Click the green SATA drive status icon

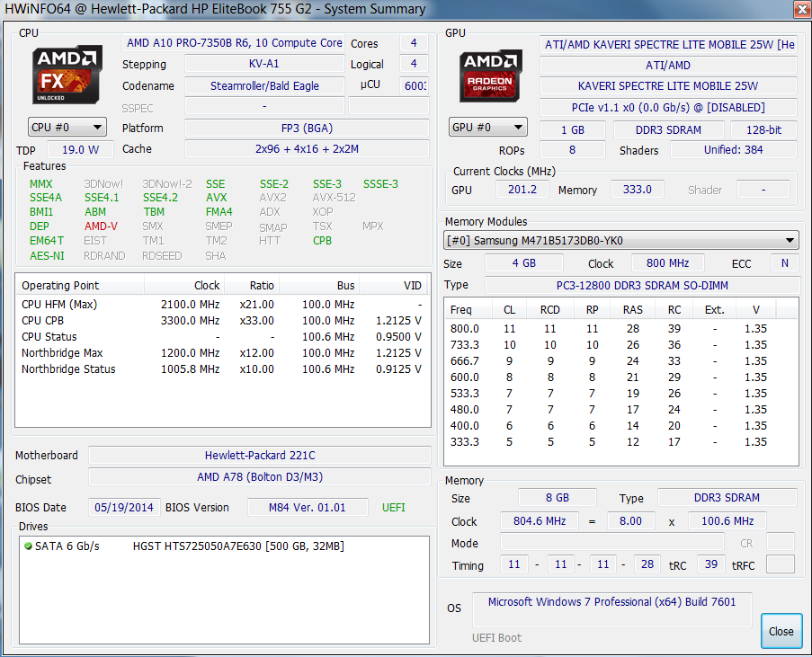click(29, 546)
